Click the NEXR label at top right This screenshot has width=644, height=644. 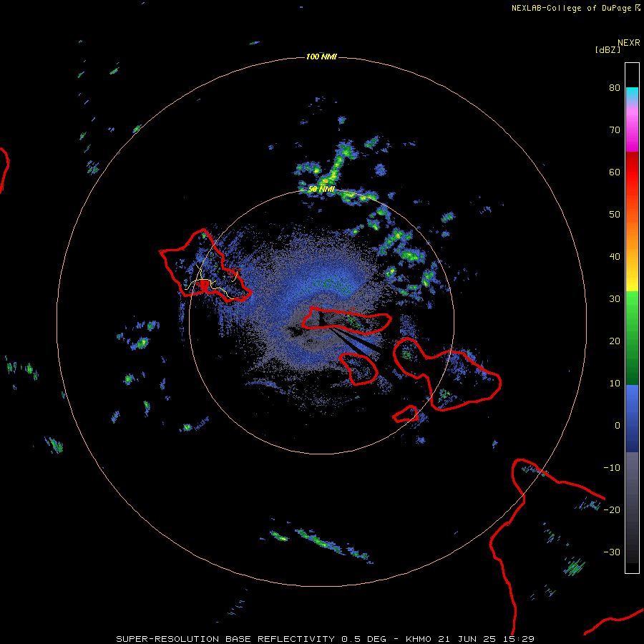628,43
